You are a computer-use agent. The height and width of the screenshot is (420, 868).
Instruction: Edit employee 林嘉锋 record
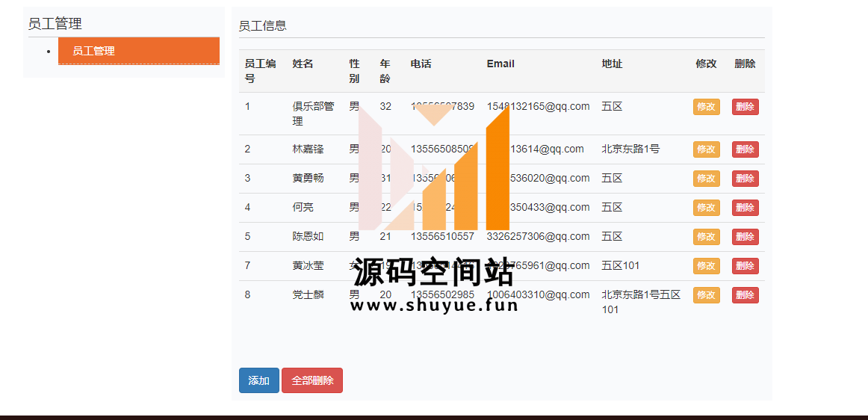(706, 149)
